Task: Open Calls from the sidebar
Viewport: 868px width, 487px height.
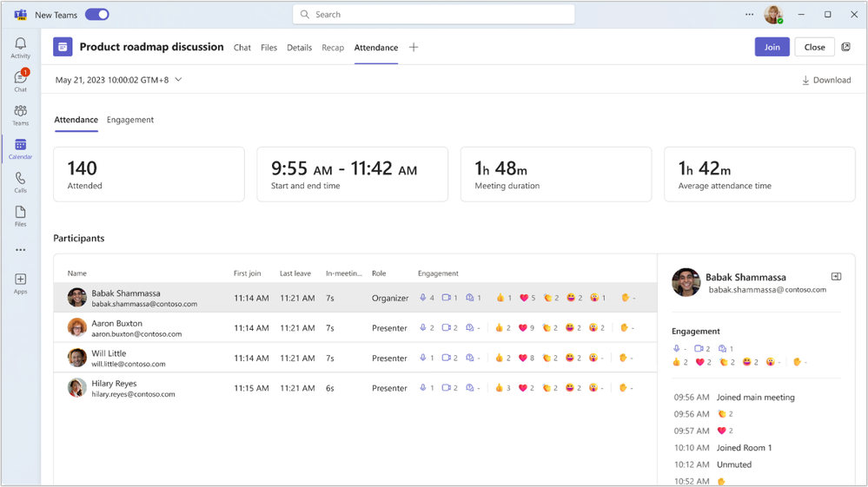Action: (x=21, y=182)
